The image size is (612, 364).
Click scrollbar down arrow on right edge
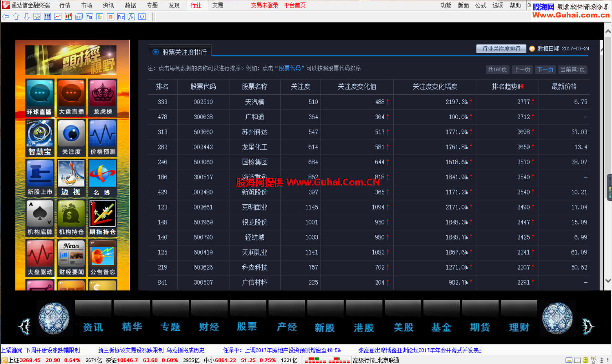(608, 281)
